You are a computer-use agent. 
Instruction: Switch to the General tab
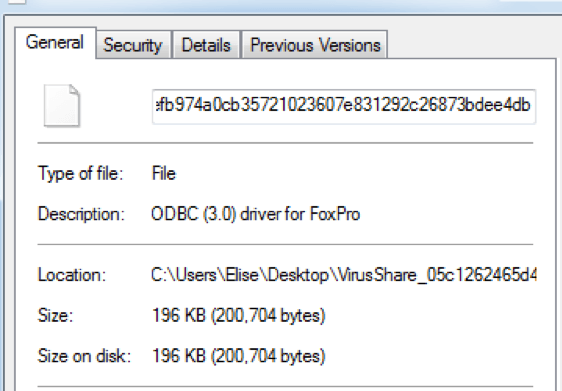(55, 43)
